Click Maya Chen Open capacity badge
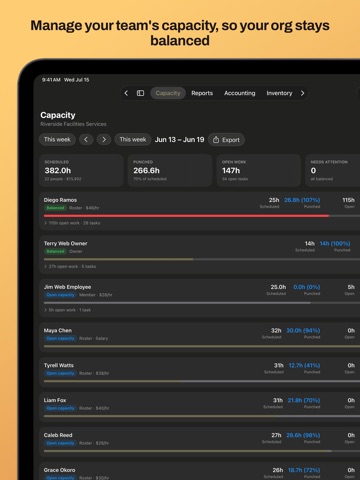Screen dimensions: 360x480 click(60, 338)
